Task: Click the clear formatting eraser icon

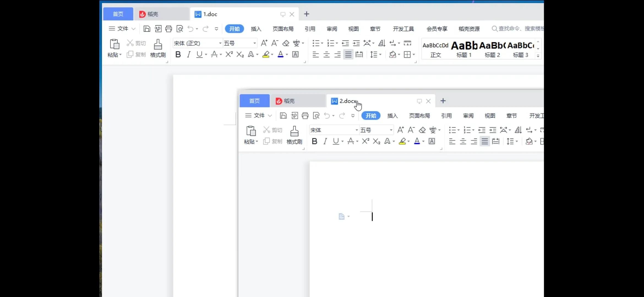Action: coord(286,43)
